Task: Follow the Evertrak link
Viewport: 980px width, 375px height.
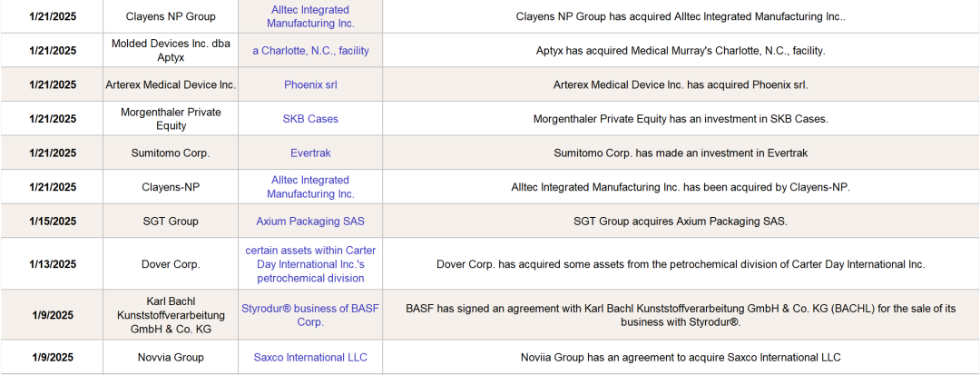Action: (x=310, y=153)
